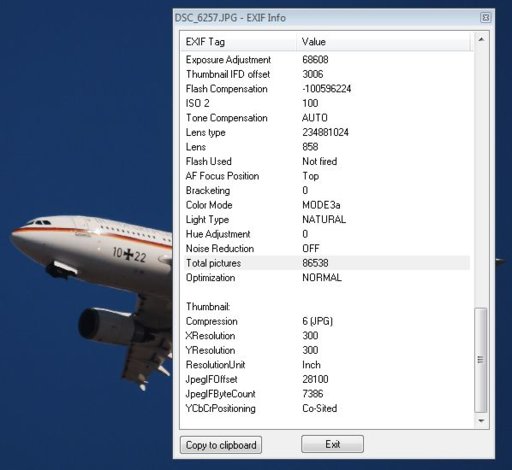
Task: Click the value -100596224
Action: (327, 89)
